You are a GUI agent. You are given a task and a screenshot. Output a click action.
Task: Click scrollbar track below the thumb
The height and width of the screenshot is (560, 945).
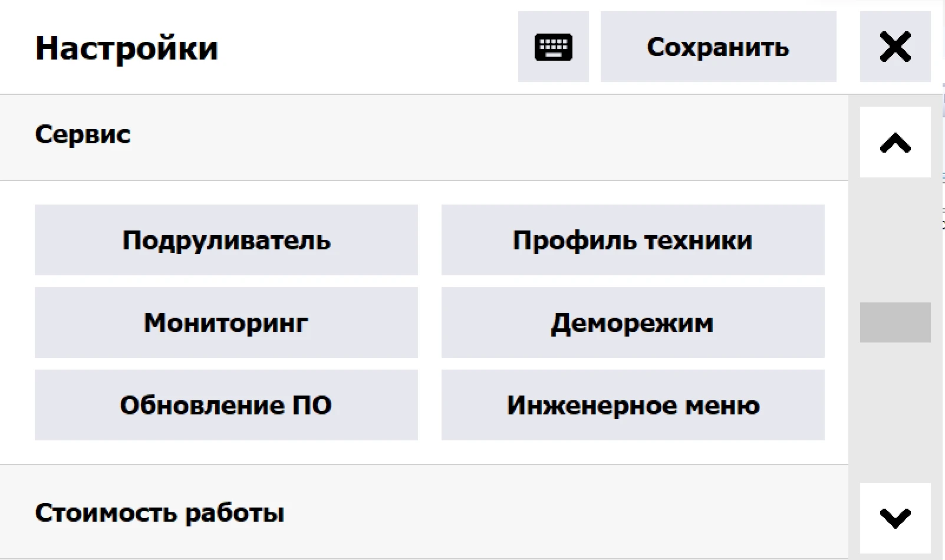coord(895,413)
